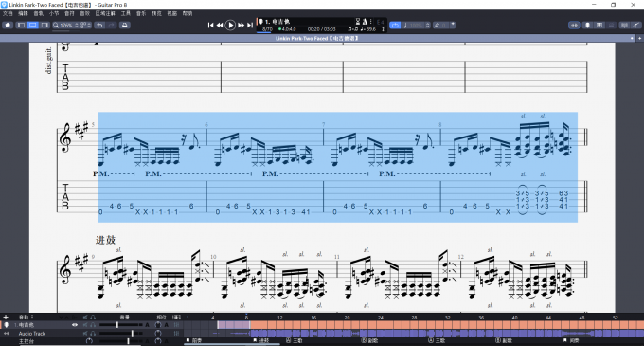Toggle the metronome icon in the LCD display
This screenshot has height=346, width=644.
[x=364, y=22]
